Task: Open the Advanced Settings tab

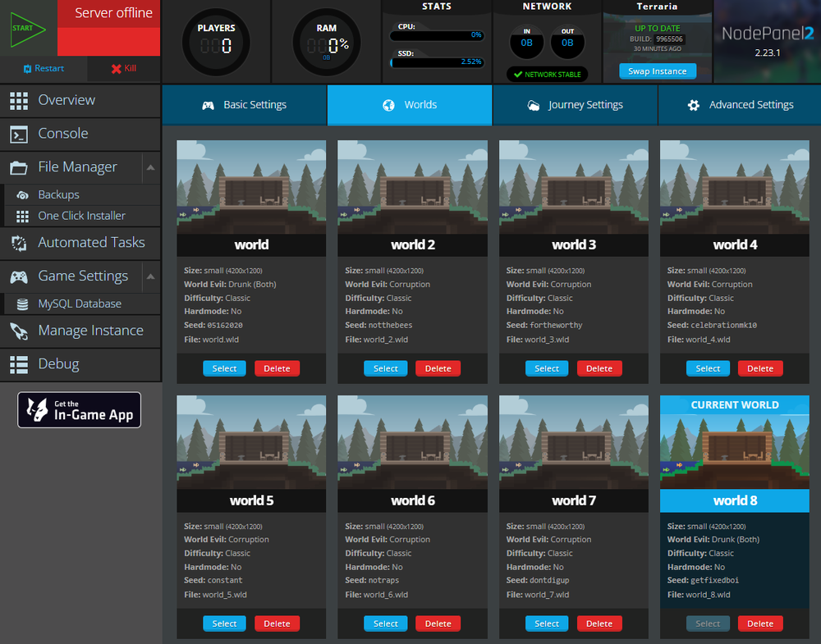Action: (x=740, y=105)
